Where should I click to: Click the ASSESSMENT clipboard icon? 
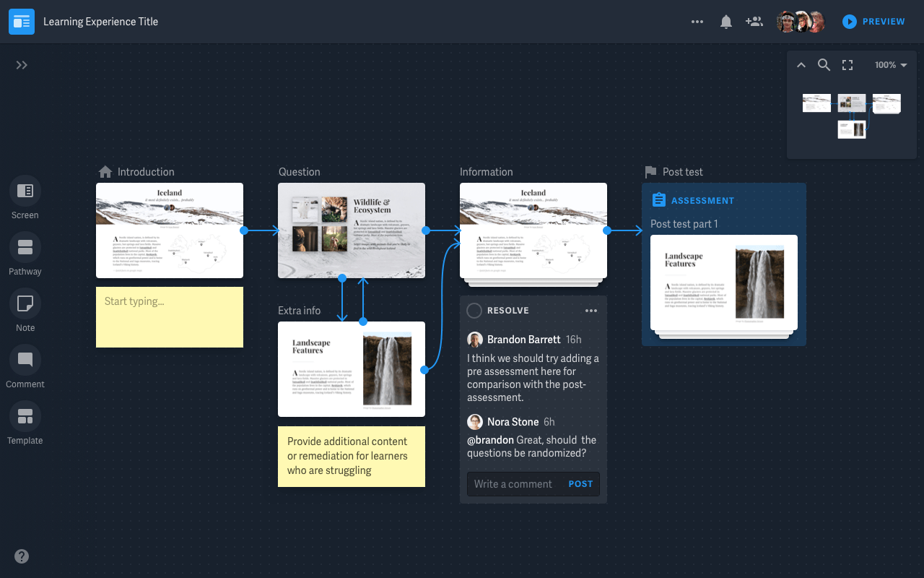[x=658, y=200]
